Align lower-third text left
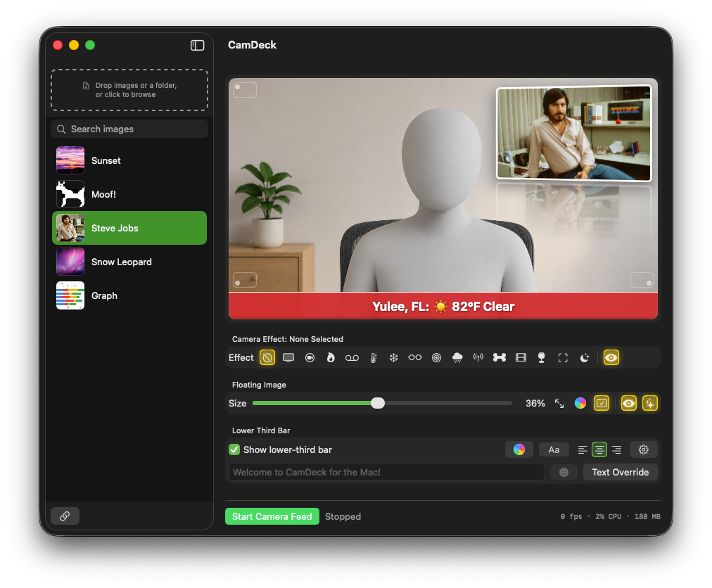This screenshot has width=712, height=588. pyautogui.click(x=583, y=450)
